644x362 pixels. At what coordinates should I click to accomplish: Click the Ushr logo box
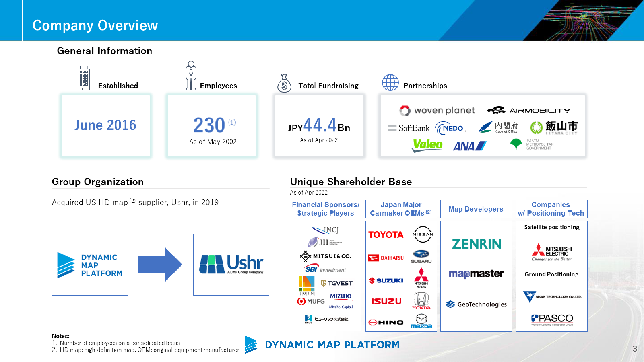pos(231,265)
